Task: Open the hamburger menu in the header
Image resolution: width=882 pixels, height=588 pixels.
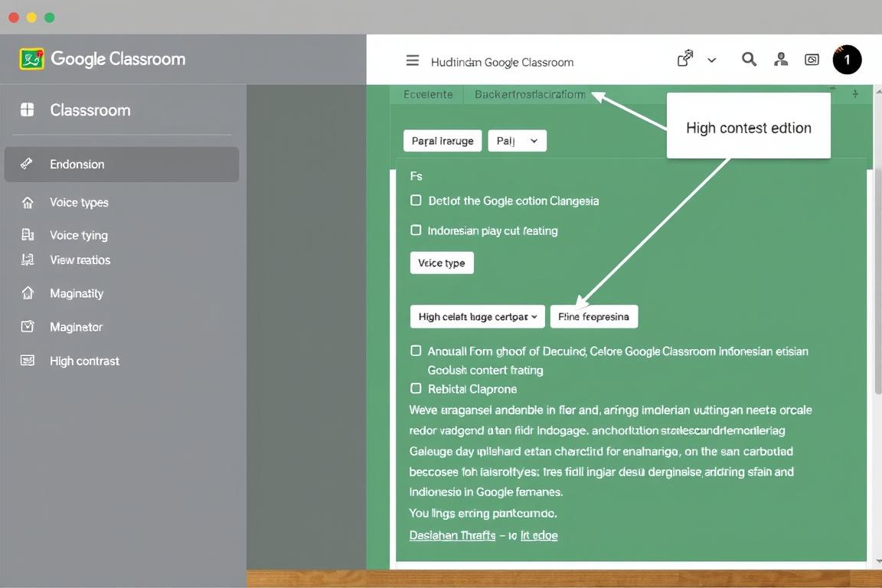Action: click(413, 60)
